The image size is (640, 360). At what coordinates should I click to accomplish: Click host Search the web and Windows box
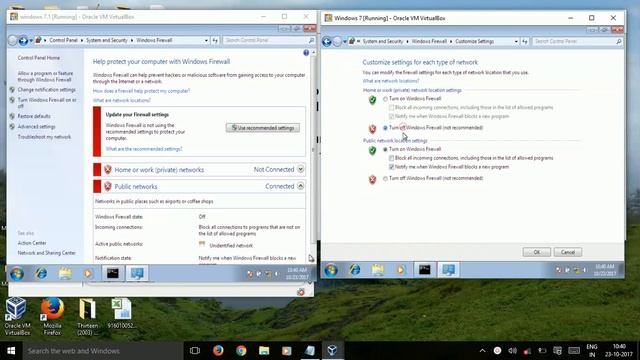tap(103, 351)
